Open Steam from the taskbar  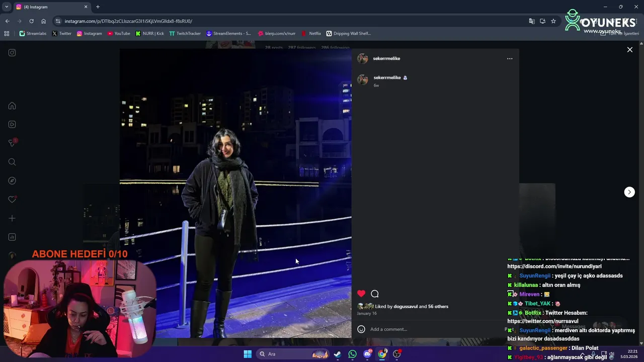coord(338,354)
